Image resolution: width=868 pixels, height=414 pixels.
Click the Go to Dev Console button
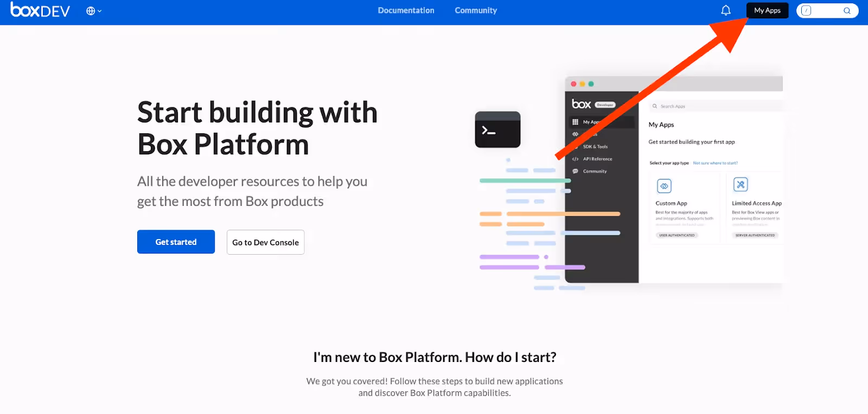point(265,242)
